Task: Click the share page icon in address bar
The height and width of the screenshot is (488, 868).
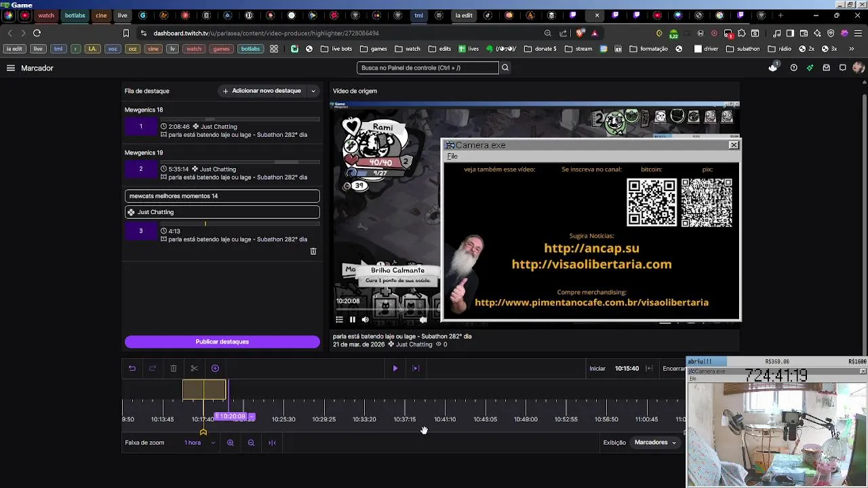Action: tap(563, 33)
